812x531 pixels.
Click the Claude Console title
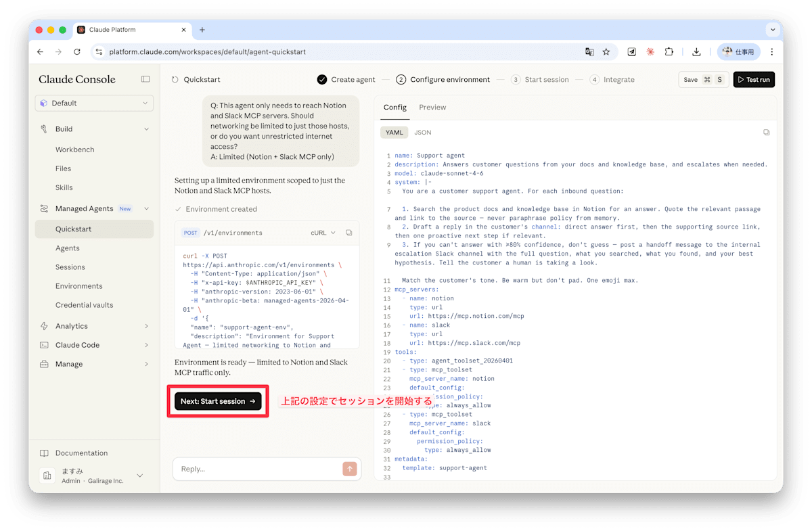tap(77, 79)
